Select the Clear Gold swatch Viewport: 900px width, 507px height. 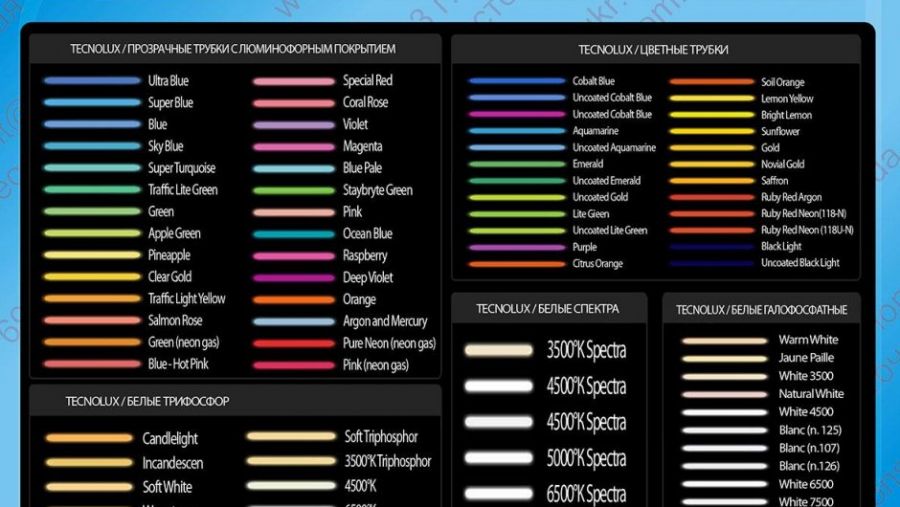(92, 277)
